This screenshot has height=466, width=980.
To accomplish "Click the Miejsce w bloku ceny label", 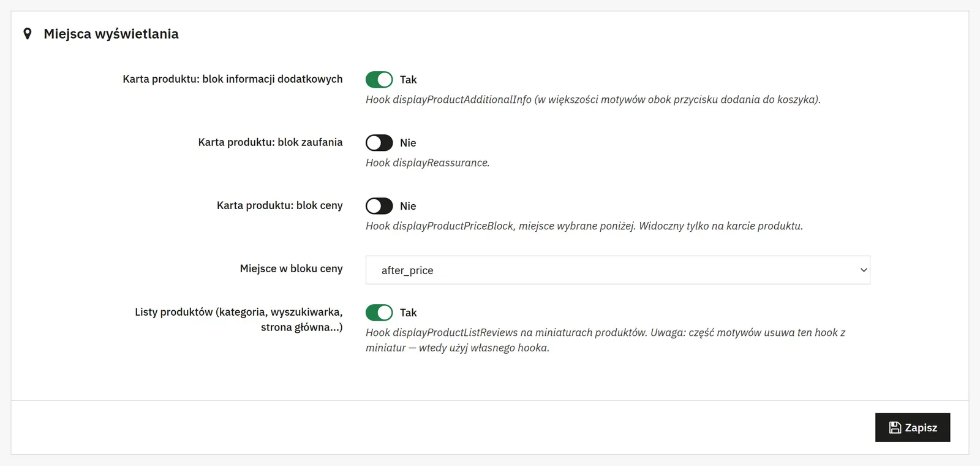I will [292, 269].
